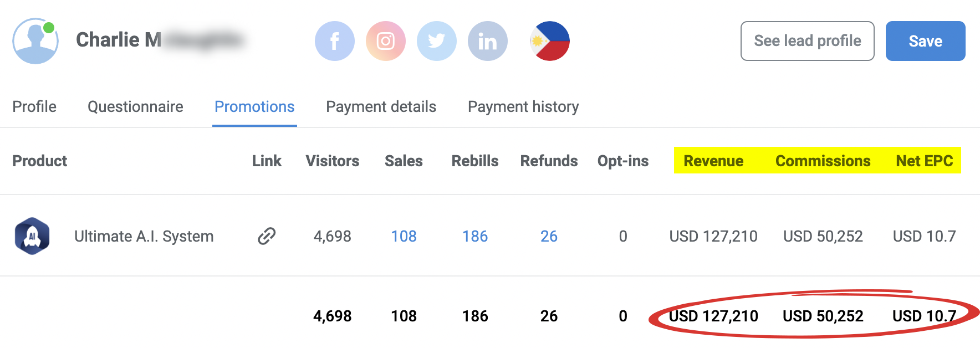The width and height of the screenshot is (980, 348).
Task: Click Charlie's profile avatar picture
Action: [35, 41]
